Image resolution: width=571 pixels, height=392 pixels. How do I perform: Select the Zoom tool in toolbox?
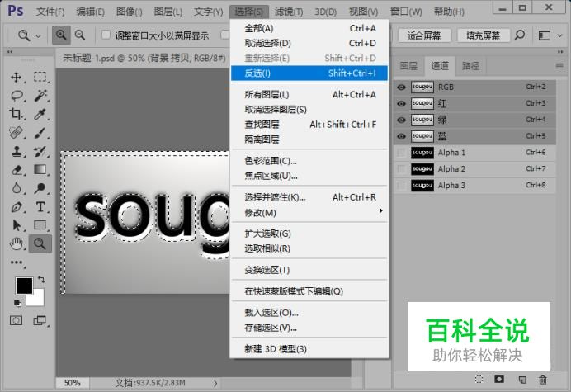tap(40, 243)
